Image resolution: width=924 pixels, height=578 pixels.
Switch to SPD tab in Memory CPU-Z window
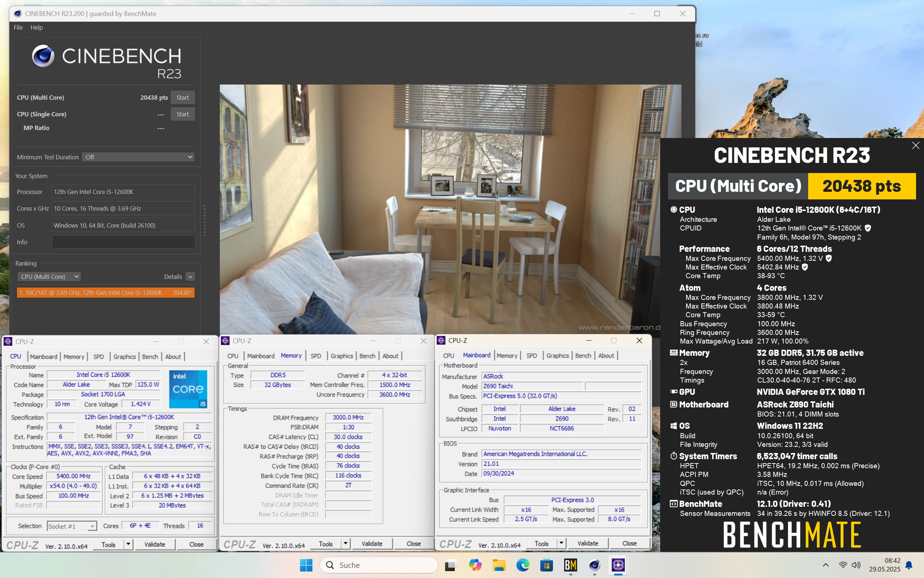click(316, 355)
